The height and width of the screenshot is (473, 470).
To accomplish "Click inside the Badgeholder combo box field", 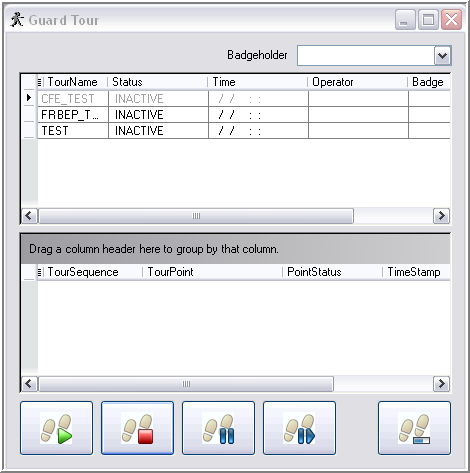I will (366, 55).
